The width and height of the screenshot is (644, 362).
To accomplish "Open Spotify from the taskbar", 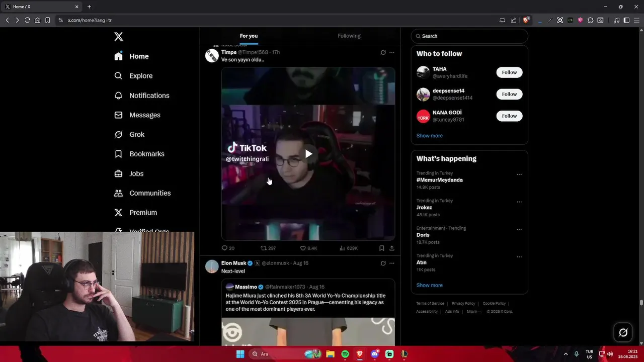I will (x=345, y=354).
